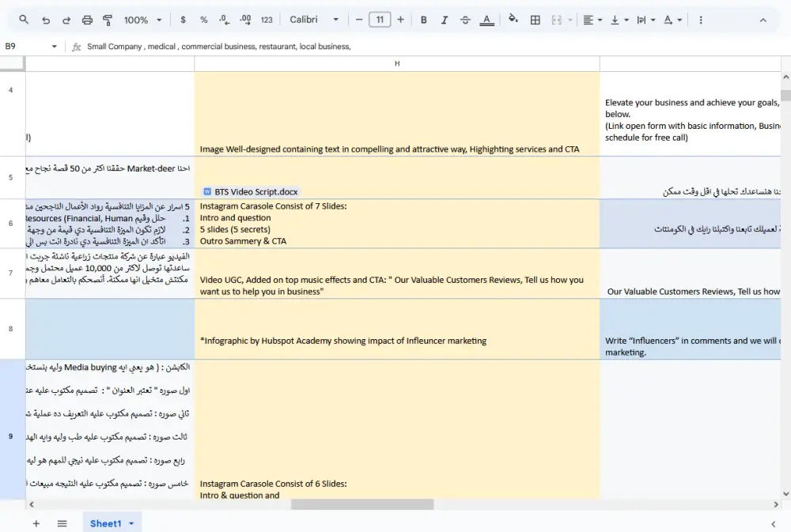791x532 pixels.
Task: Click the search menus magnifier icon
Action: 24,20
